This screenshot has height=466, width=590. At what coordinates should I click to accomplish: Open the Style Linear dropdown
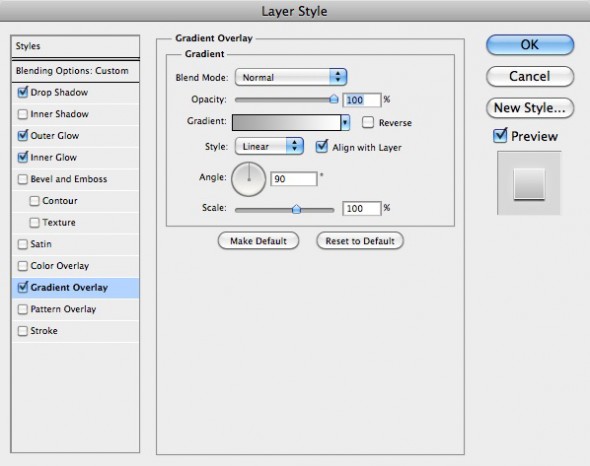coord(269,146)
